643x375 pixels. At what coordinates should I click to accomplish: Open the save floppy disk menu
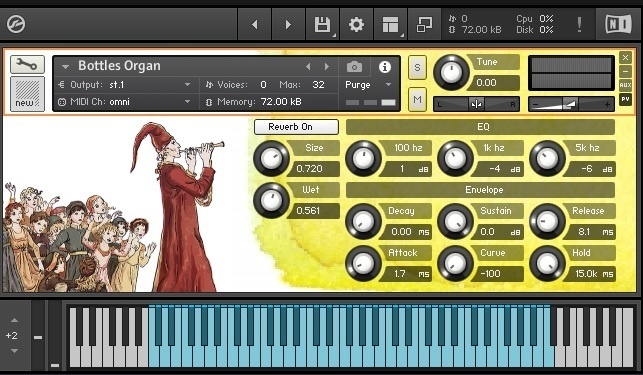tap(322, 25)
